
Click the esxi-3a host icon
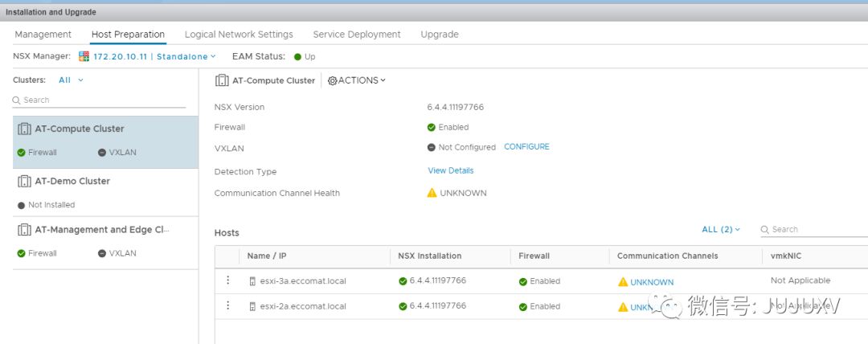click(x=252, y=281)
